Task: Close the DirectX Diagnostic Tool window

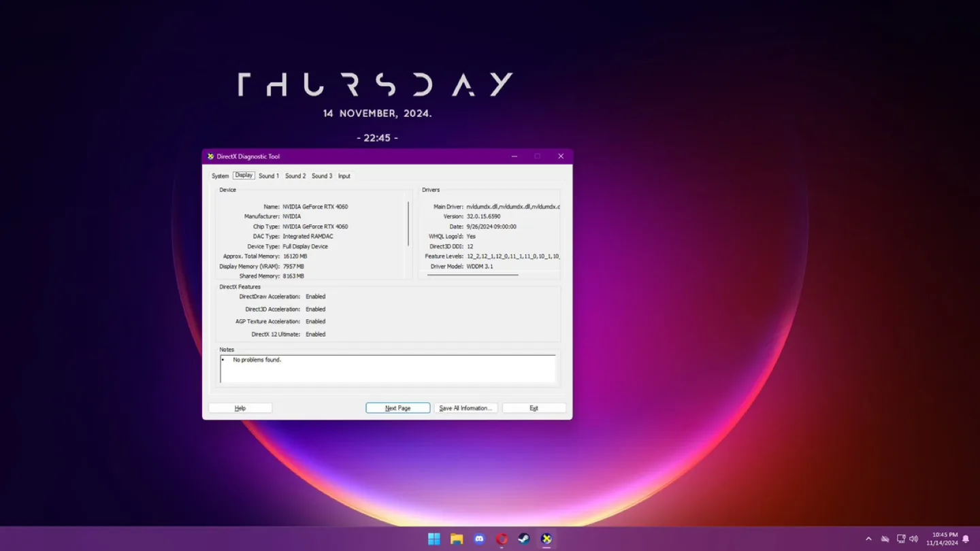Action: coord(561,156)
